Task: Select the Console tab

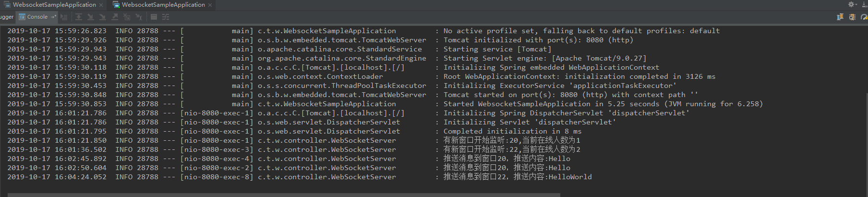Action: (37, 17)
